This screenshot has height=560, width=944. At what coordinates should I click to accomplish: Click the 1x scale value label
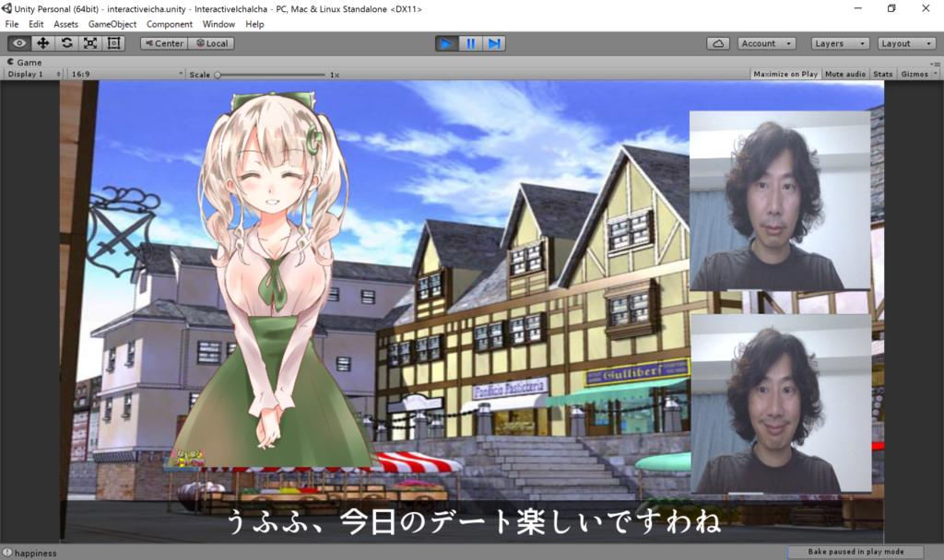point(335,75)
